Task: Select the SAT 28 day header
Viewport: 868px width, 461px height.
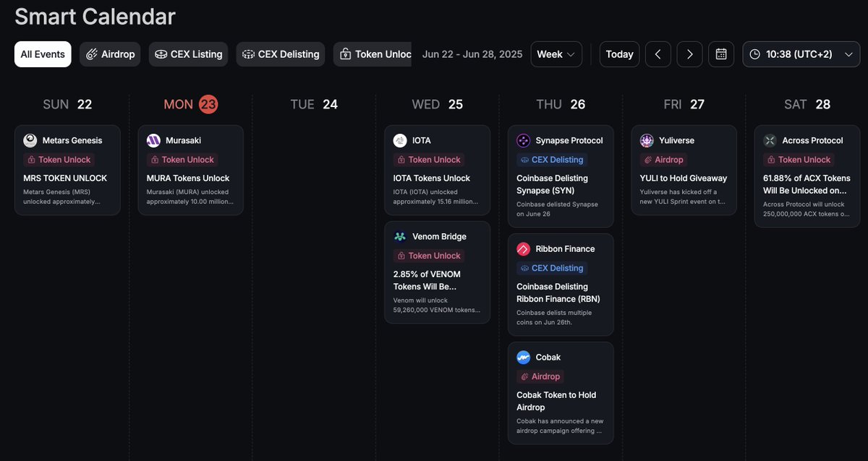Action: click(x=807, y=104)
